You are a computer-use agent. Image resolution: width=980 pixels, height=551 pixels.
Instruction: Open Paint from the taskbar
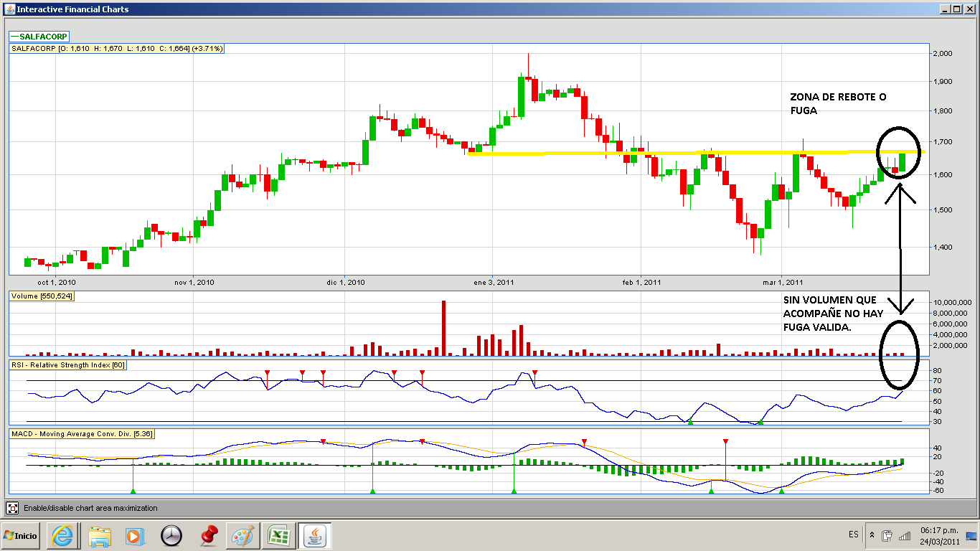[242, 535]
